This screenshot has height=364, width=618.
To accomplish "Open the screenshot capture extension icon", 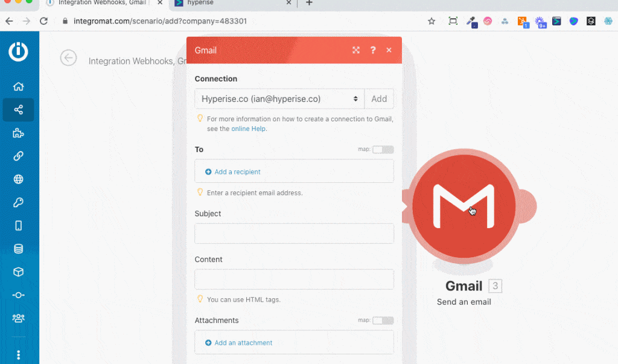I will (453, 21).
